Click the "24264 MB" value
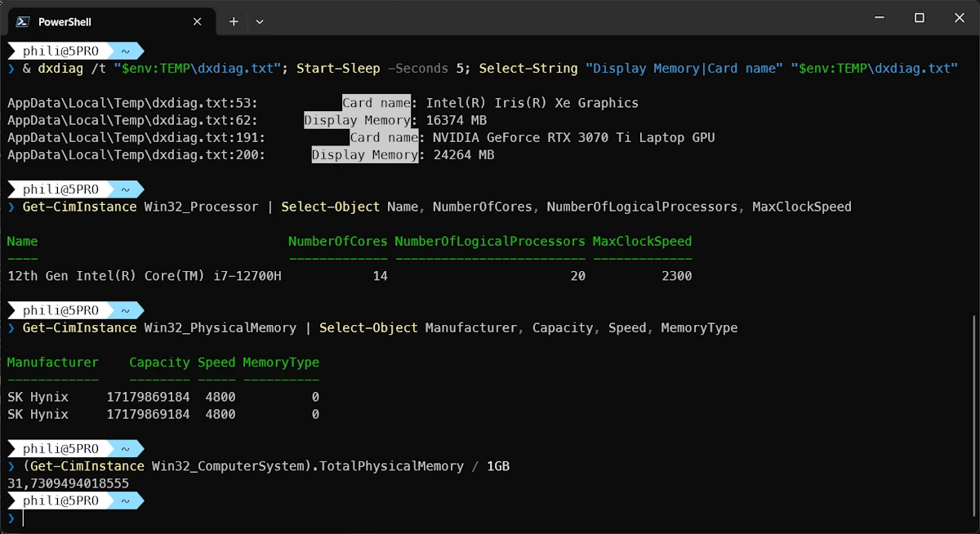Screen dimensions: 980x534 (x=463, y=154)
